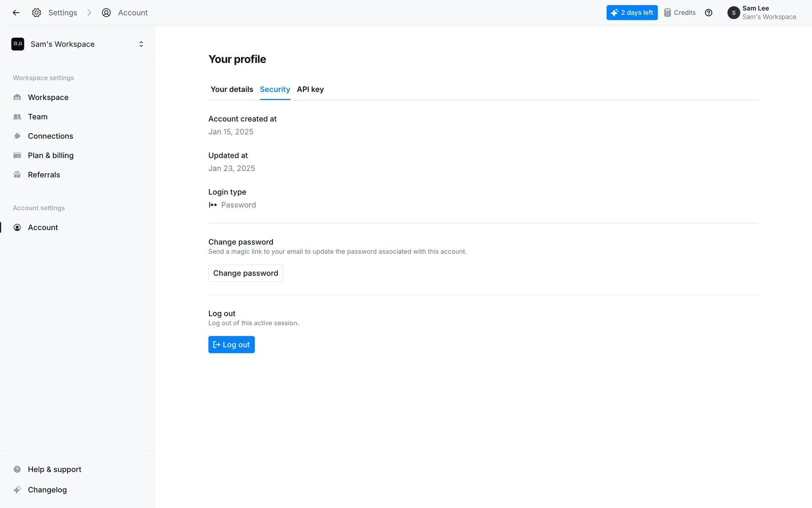
Task: Select the Security tab
Action: tap(275, 89)
